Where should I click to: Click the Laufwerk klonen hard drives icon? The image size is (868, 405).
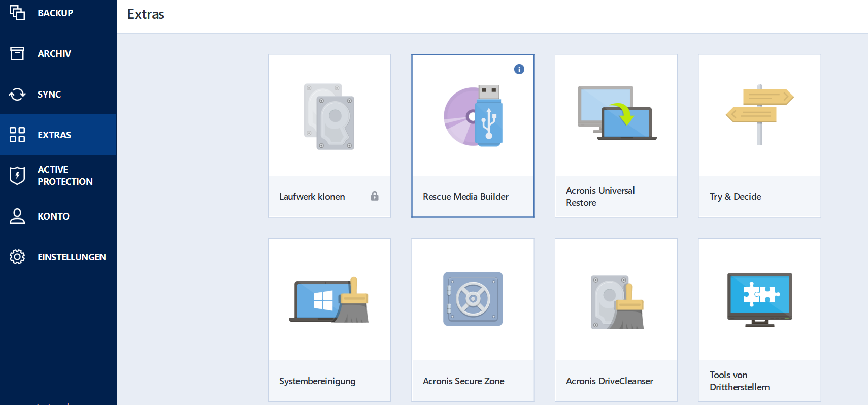pyautogui.click(x=329, y=116)
